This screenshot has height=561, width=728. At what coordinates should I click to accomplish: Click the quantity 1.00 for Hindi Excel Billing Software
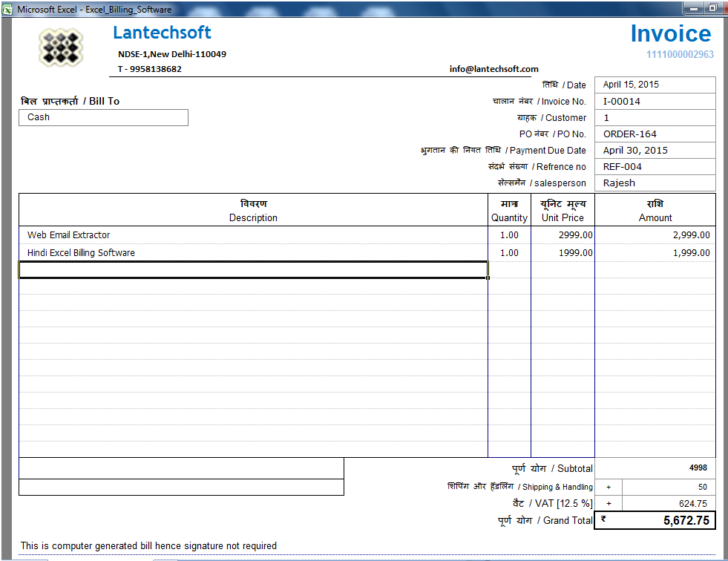click(509, 252)
